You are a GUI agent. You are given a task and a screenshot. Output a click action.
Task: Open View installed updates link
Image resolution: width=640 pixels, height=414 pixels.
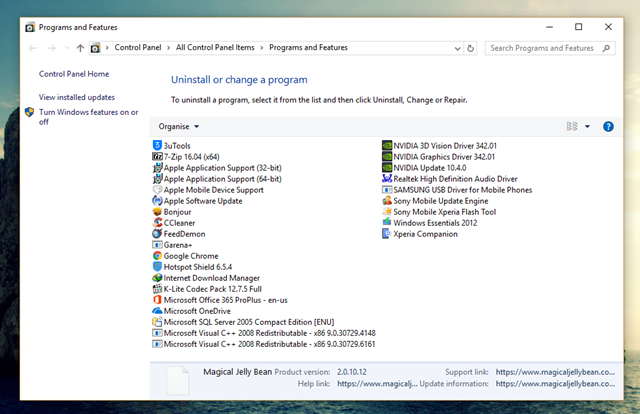point(77,97)
